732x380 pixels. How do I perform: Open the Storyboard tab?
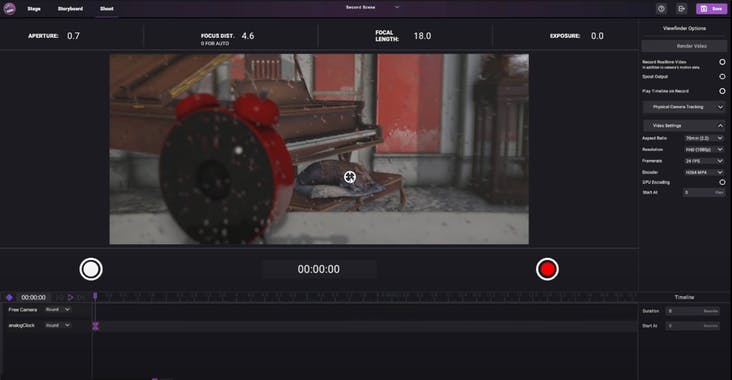(x=70, y=9)
